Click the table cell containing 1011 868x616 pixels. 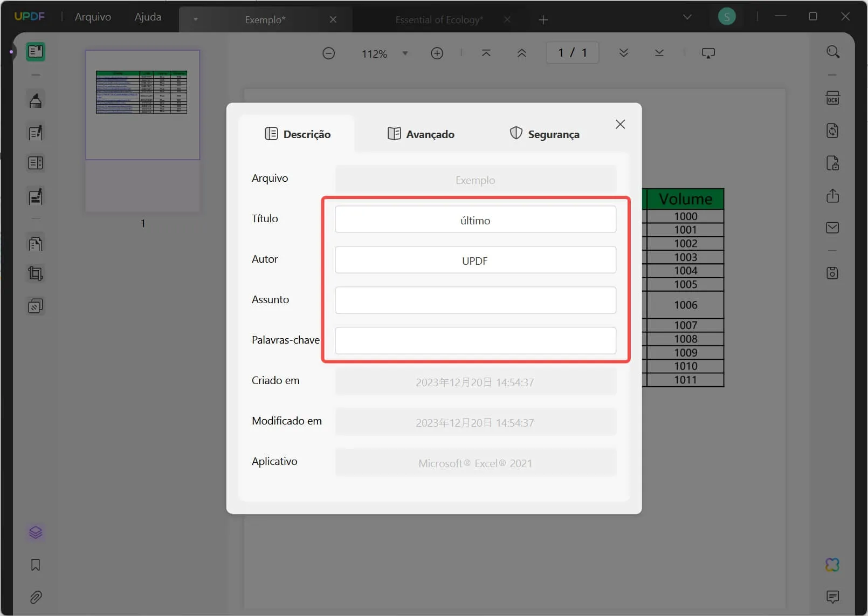click(x=685, y=380)
